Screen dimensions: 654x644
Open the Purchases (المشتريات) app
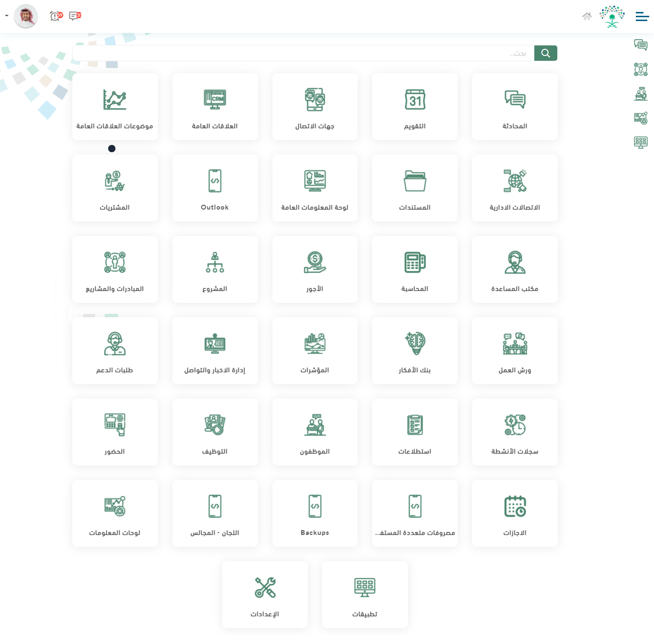pos(115,188)
